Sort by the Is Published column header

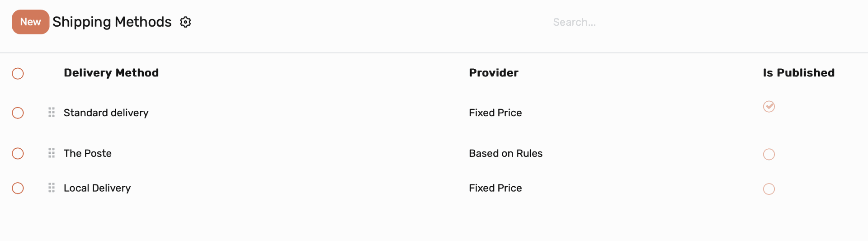coord(799,73)
